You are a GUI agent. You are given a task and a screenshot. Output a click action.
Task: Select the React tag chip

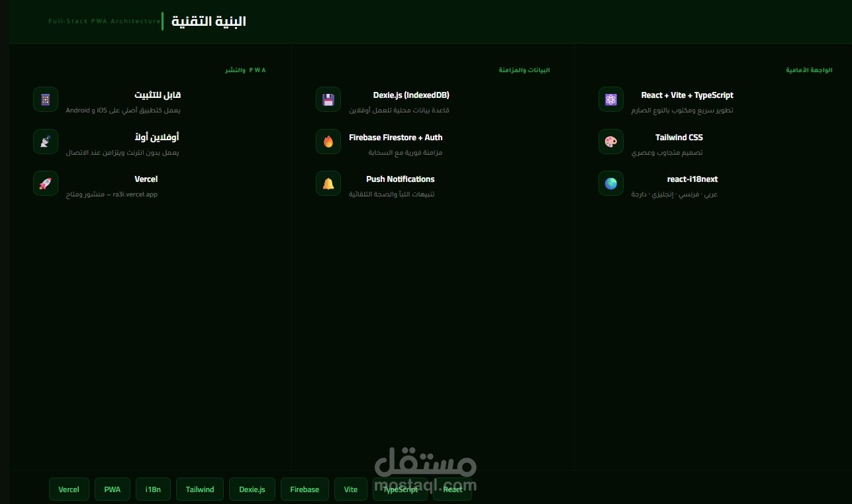(453, 489)
